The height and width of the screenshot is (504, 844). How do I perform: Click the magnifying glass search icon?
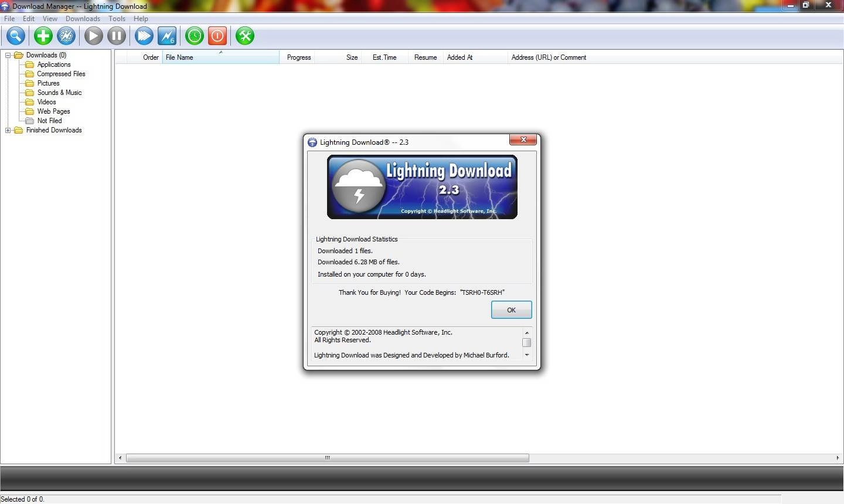(x=16, y=36)
